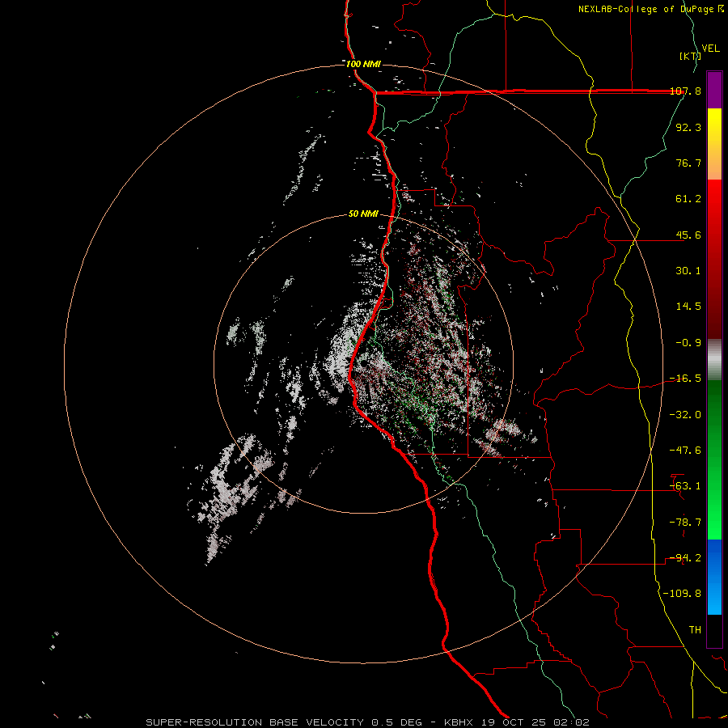Click the blue segment of the color bar
This screenshot has height=728, width=728.
(714, 577)
